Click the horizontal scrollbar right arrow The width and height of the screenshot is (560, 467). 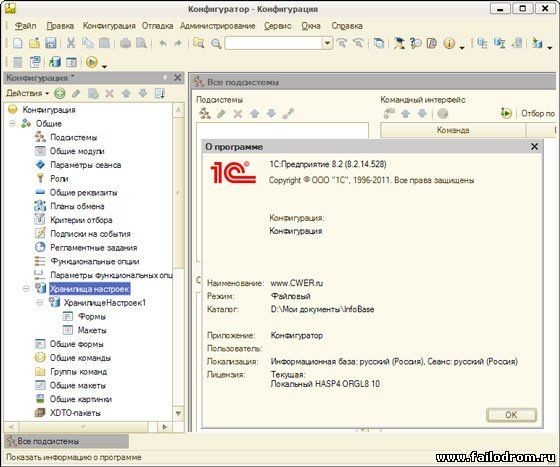point(165,427)
